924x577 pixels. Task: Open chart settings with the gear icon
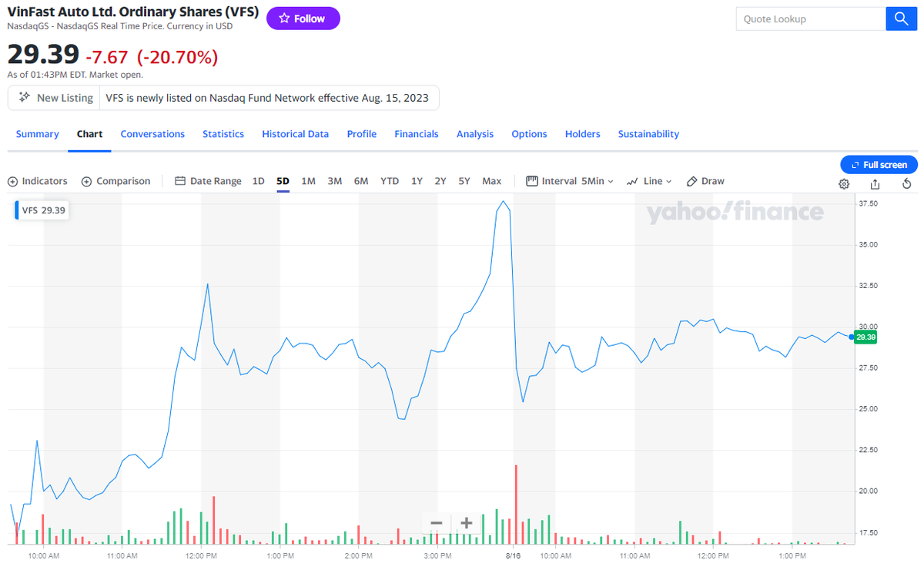(843, 184)
